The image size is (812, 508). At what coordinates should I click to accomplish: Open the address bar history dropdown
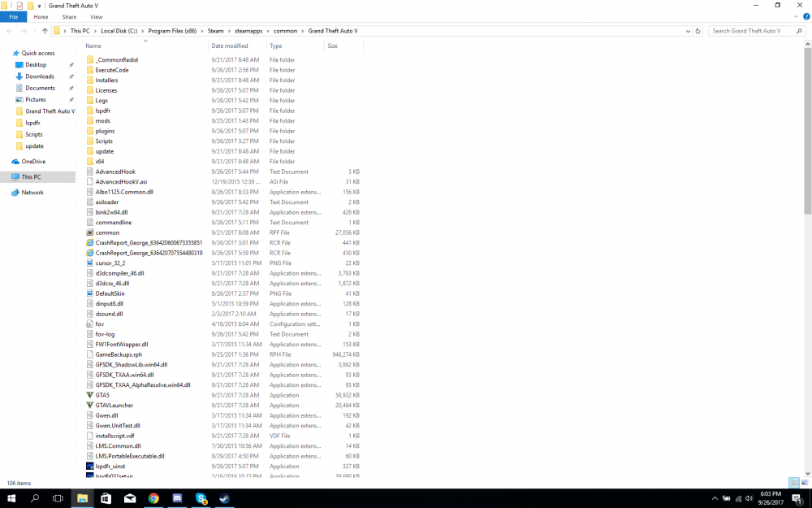point(688,31)
